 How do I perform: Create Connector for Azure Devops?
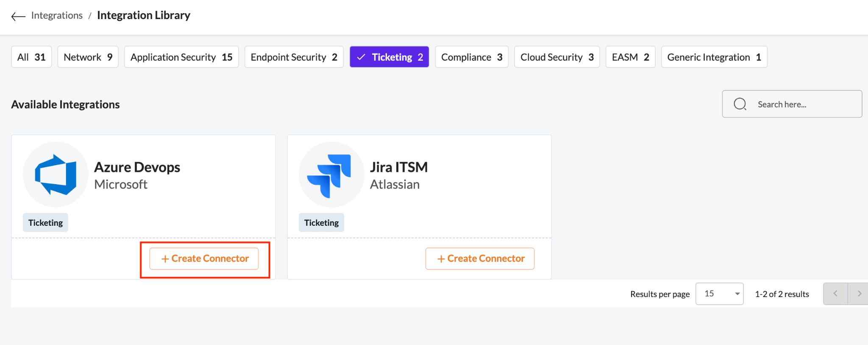pyautogui.click(x=204, y=258)
